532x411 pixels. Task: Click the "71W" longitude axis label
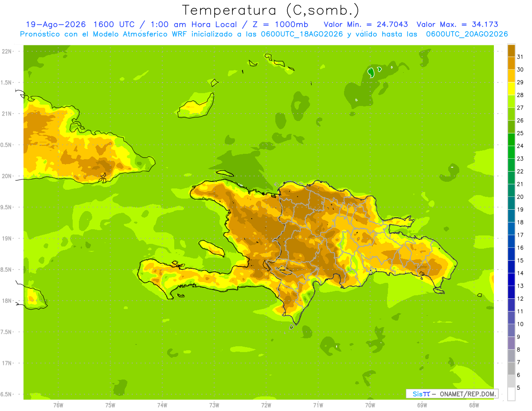point(318,405)
